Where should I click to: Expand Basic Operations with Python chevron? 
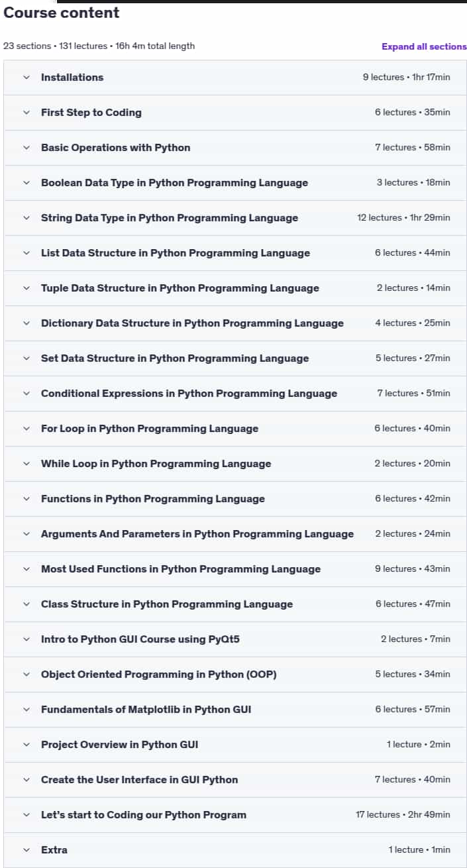click(x=26, y=148)
